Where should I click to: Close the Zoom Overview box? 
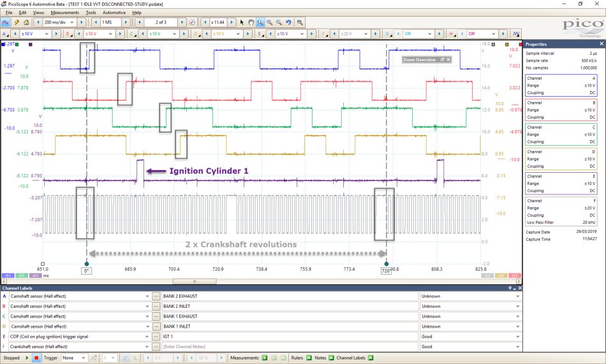tap(448, 59)
